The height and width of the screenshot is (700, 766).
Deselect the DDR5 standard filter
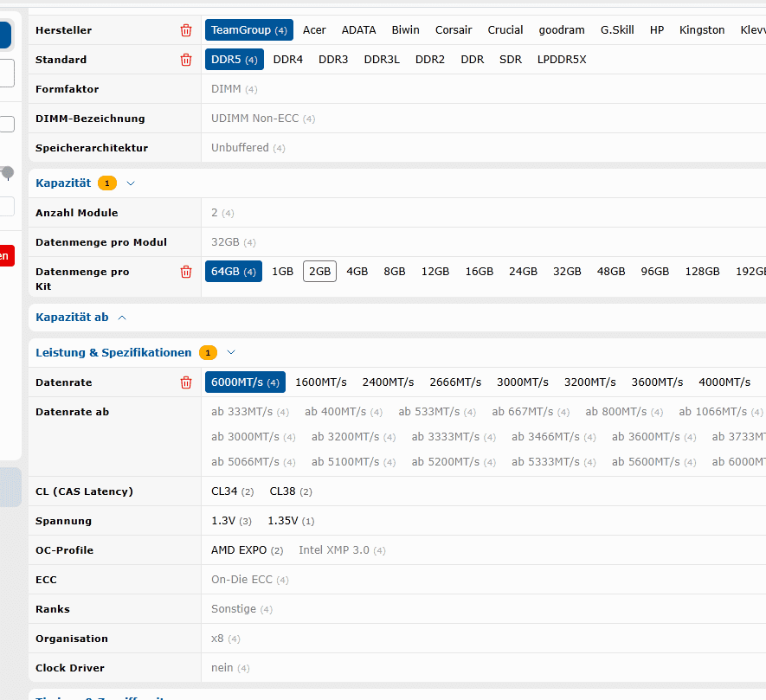pyautogui.click(x=235, y=60)
